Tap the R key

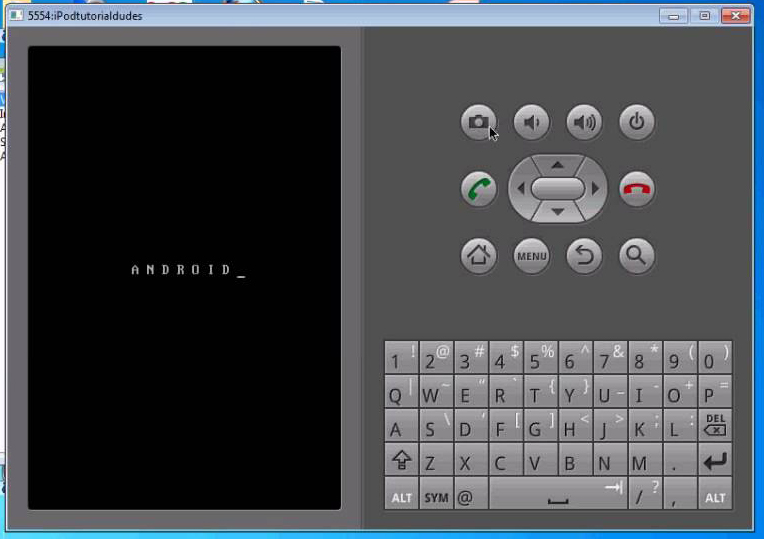[506, 391]
